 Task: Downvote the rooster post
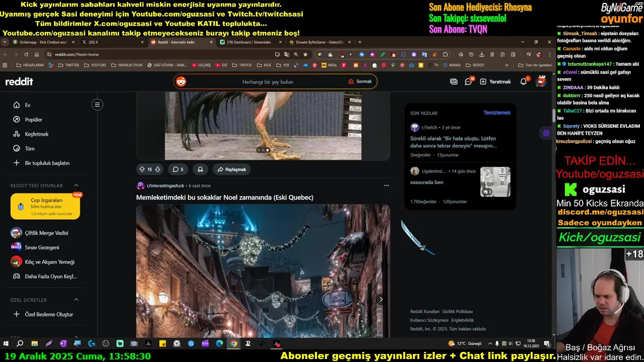click(x=157, y=169)
